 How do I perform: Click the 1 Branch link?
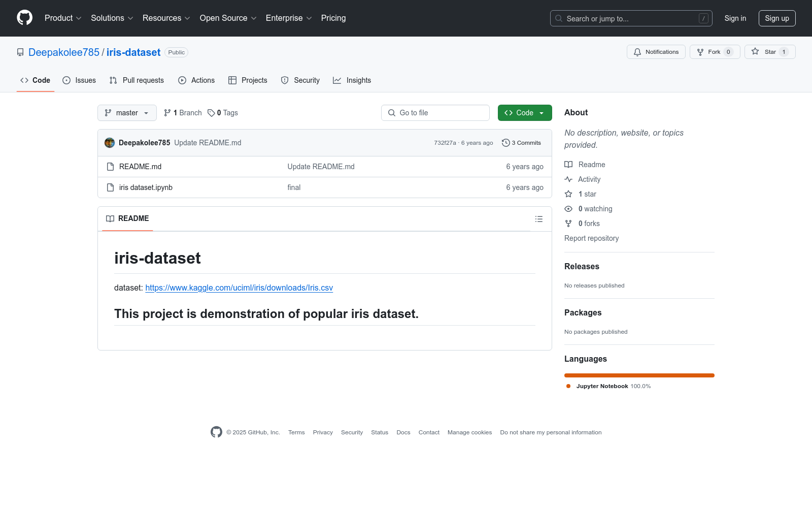183,113
